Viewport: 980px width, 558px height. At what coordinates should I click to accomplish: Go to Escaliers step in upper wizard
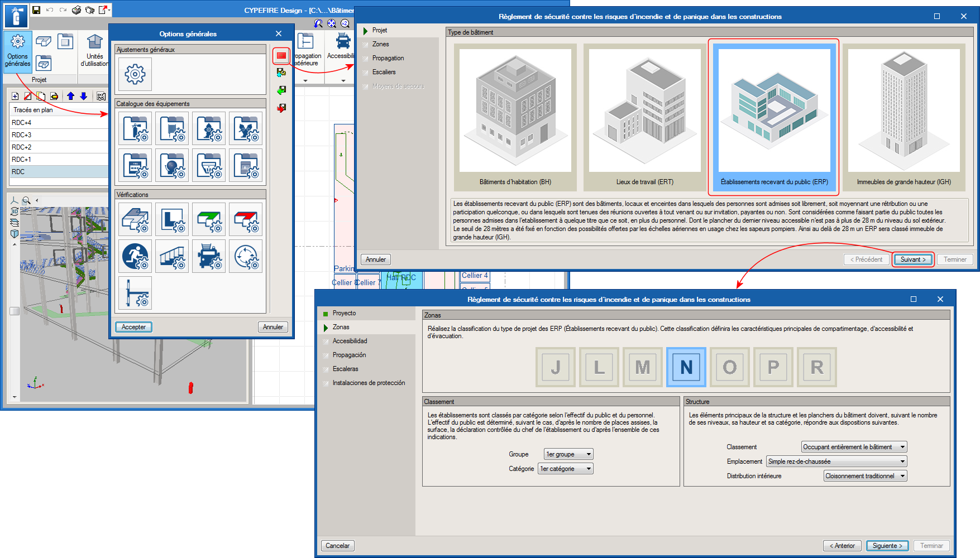click(x=384, y=72)
